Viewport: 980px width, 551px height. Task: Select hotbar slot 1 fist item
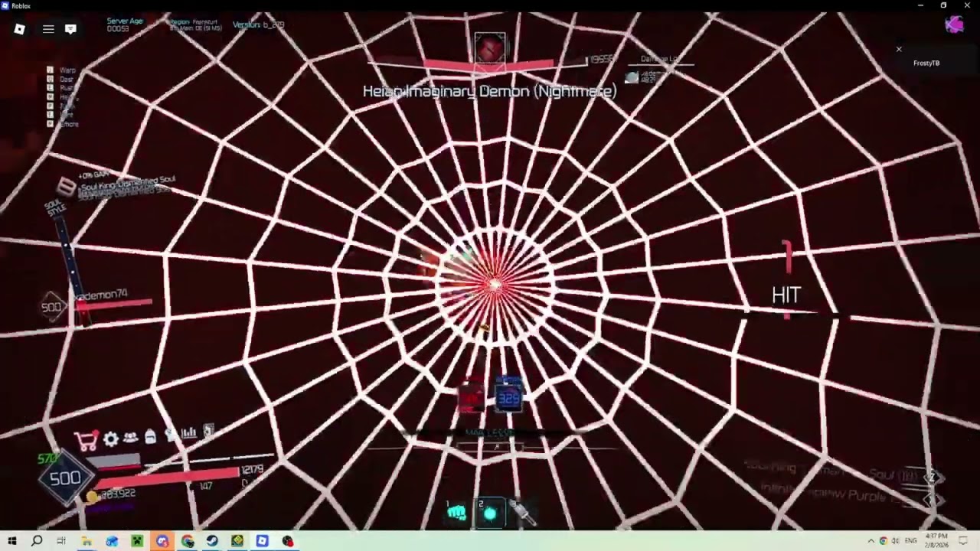pyautogui.click(x=456, y=513)
